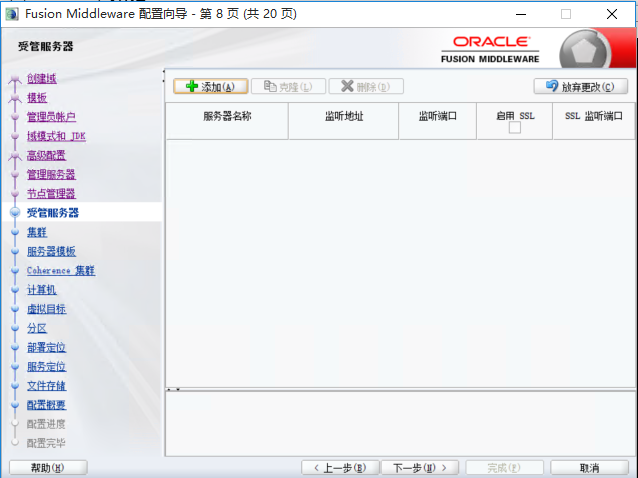This screenshot has width=638, height=478.
Task: Toggle the 启用 SSL header checkbox
Action: coord(515,128)
